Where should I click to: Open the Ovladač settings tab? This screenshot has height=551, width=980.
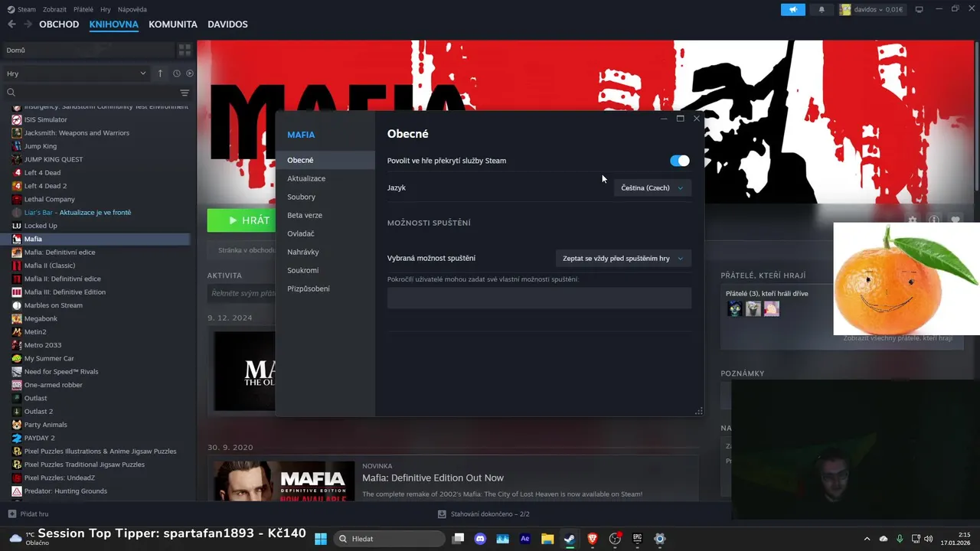[301, 233]
